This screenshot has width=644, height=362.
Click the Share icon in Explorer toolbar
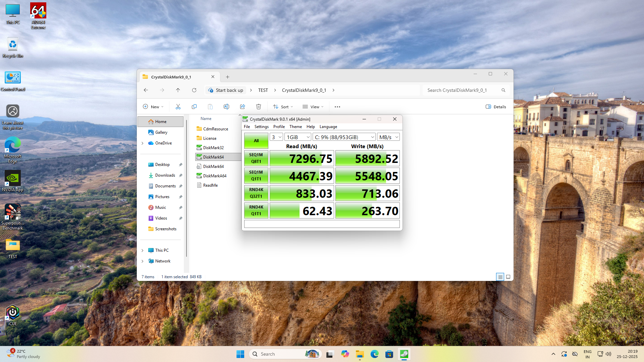pyautogui.click(x=243, y=107)
